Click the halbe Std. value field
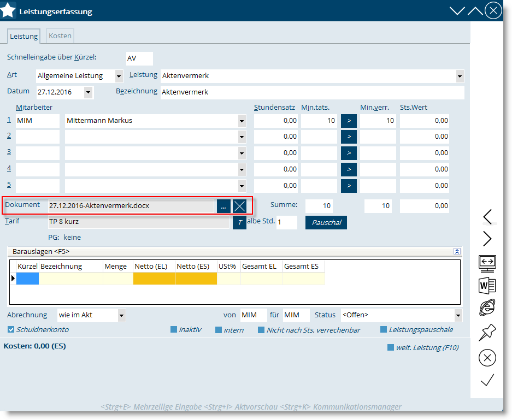This screenshot has width=512, height=420. click(287, 223)
